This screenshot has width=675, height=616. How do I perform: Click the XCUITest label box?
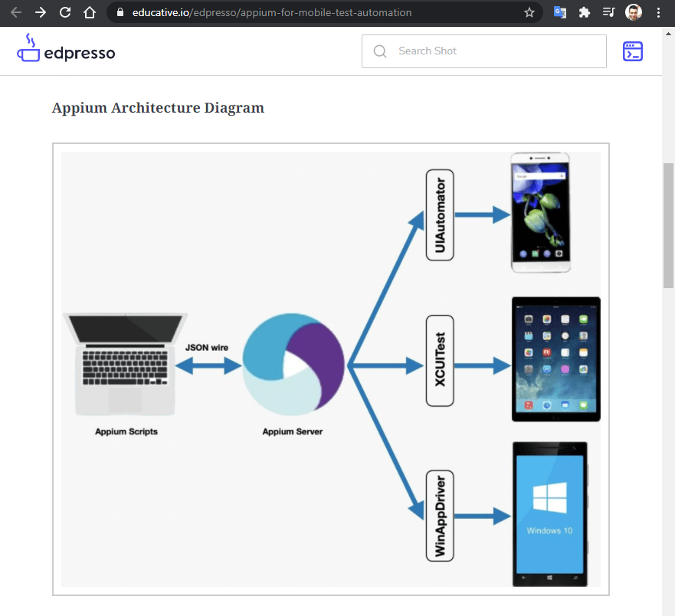(x=440, y=361)
